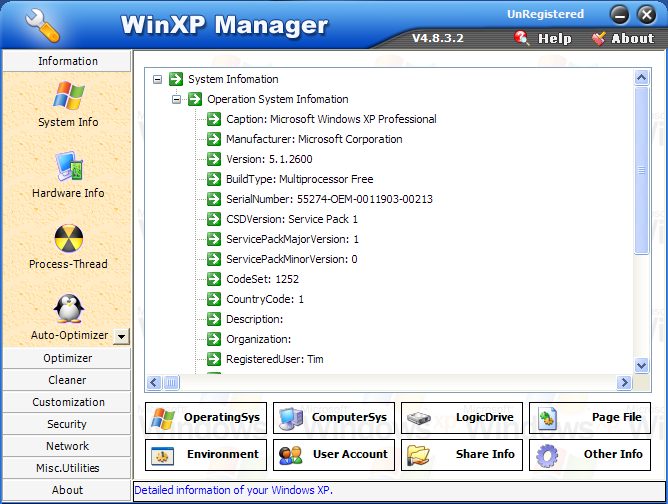Click the About icon in the header

point(599,38)
